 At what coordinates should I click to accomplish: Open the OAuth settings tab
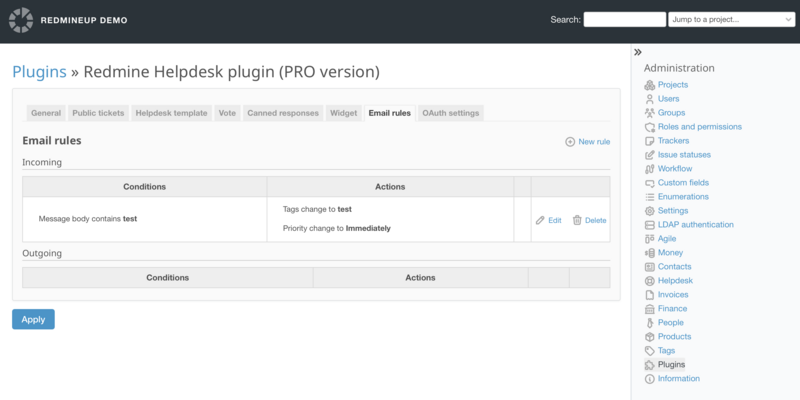tap(450, 113)
